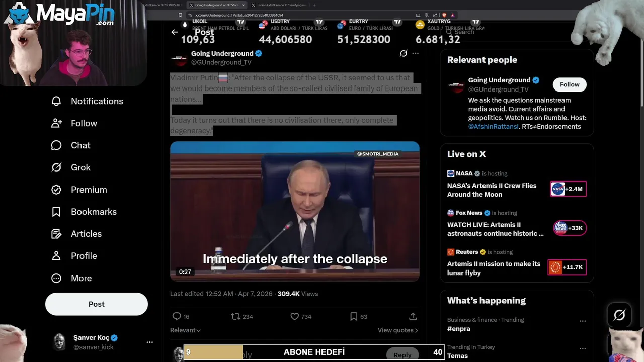
Task: Open Grok from the sidebar
Action: pyautogui.click(x=71, y=167)
